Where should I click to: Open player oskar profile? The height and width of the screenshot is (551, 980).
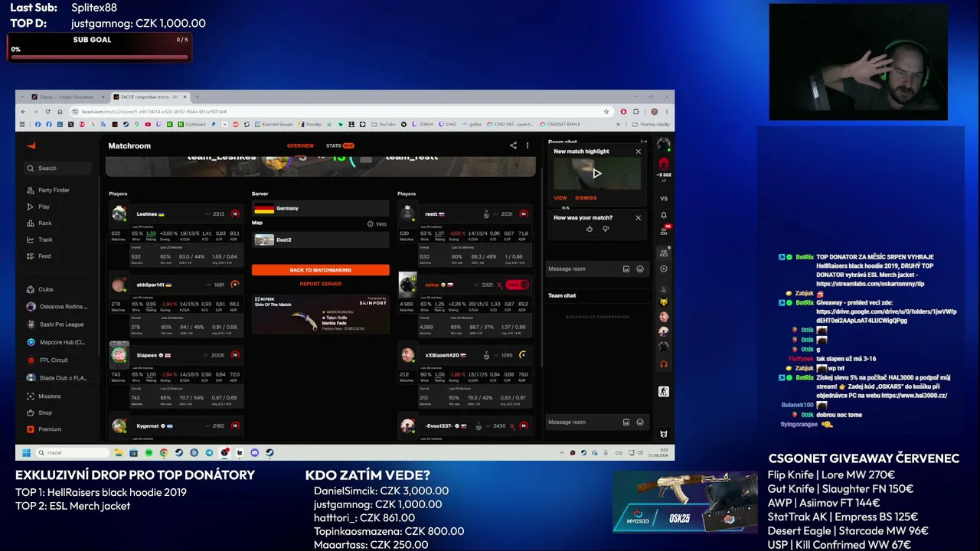point(432,285)
